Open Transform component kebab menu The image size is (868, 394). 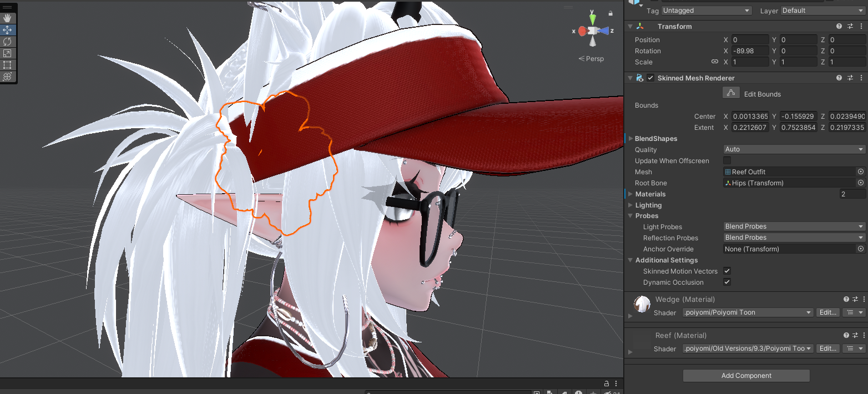(x=861, y=27)
